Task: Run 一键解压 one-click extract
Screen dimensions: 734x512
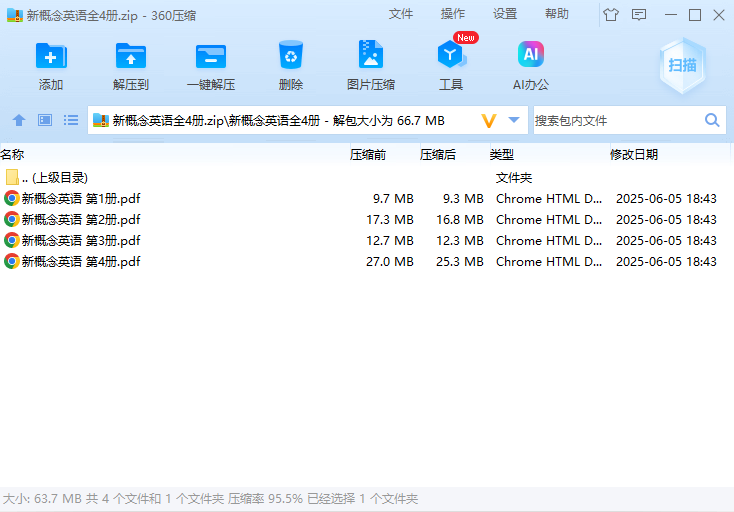Action: [211, 56]
